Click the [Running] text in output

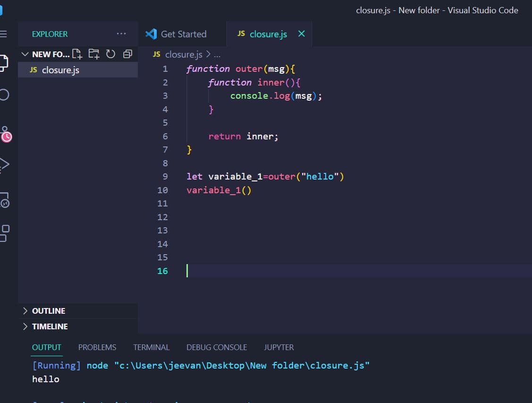pos(57,366)
